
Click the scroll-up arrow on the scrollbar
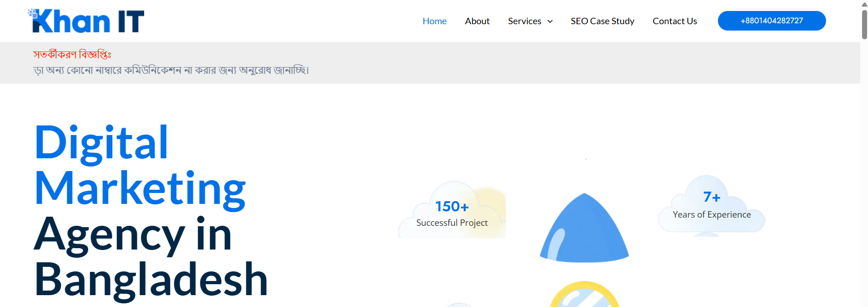point(864,4)
